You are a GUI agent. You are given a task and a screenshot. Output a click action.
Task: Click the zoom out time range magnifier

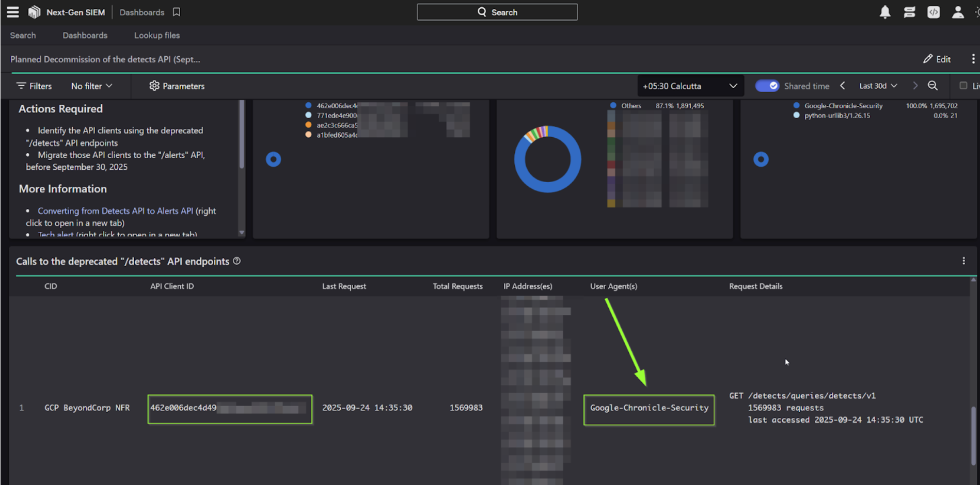pyautogui.click(x=932, y=86)
